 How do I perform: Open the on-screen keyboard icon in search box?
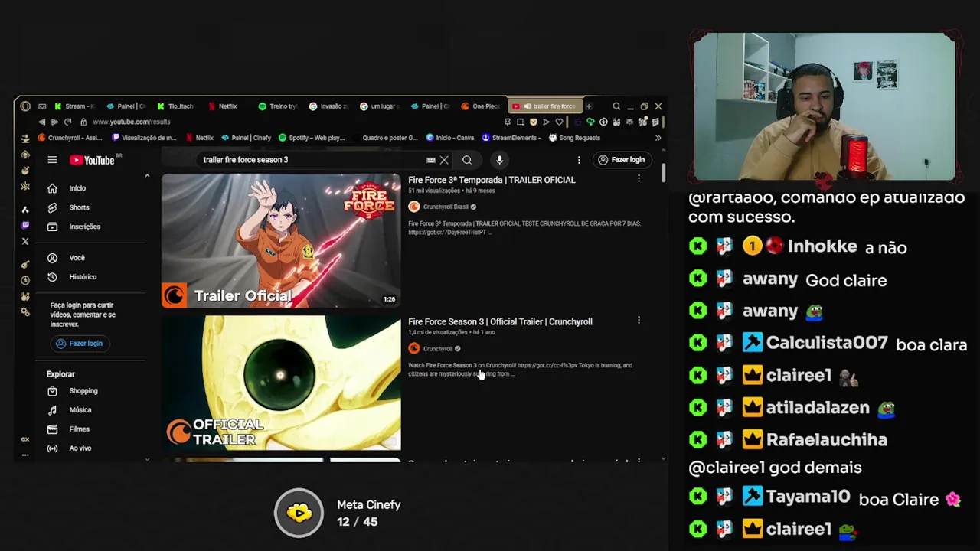coord(430,160)
